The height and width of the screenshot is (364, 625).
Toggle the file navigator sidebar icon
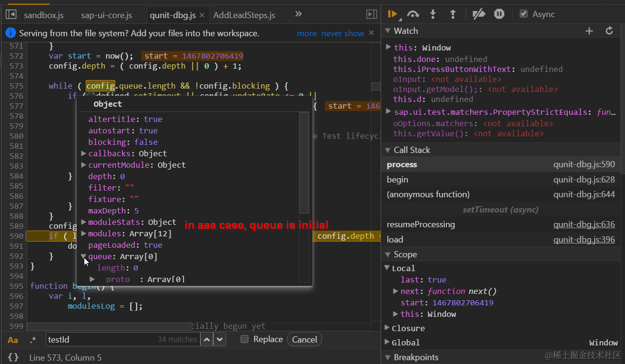coord(10,15)
